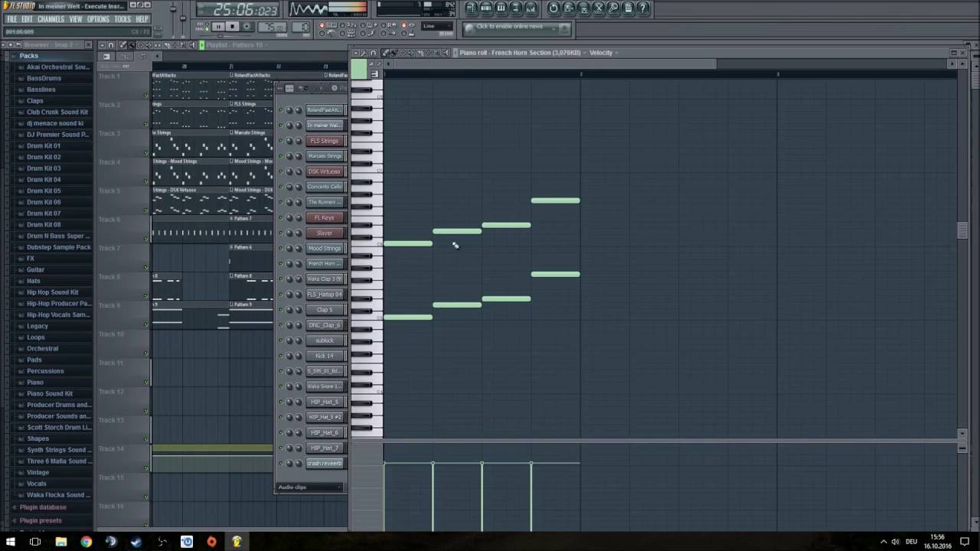Expand the Plugin database browser folder
This screenshot has width=980, height=551.
coord(43,507)
